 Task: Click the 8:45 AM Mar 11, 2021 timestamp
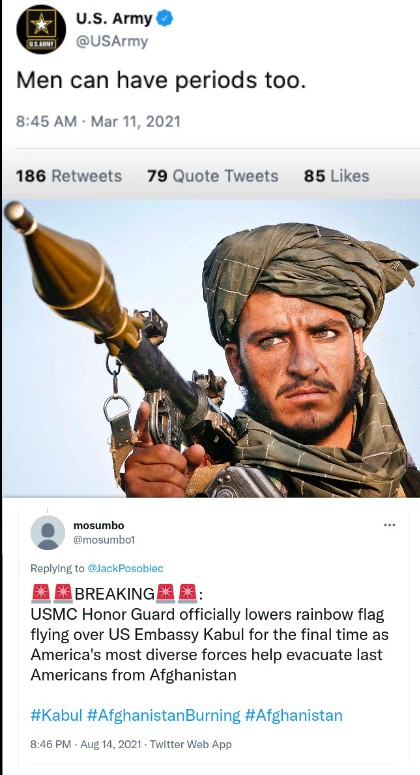98,121
